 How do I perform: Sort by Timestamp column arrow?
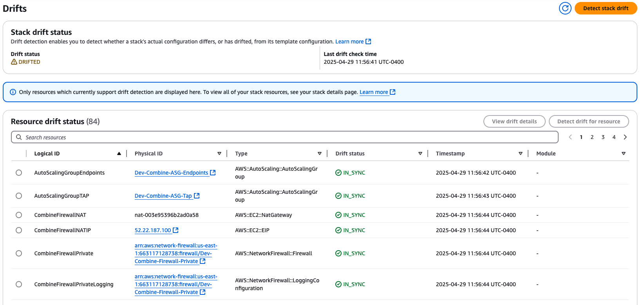pyautogui.click(x=521, y=153)
